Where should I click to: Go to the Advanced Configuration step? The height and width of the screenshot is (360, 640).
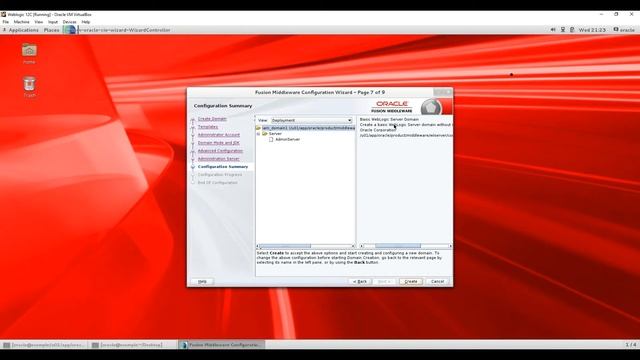click(x=220, y=151)
